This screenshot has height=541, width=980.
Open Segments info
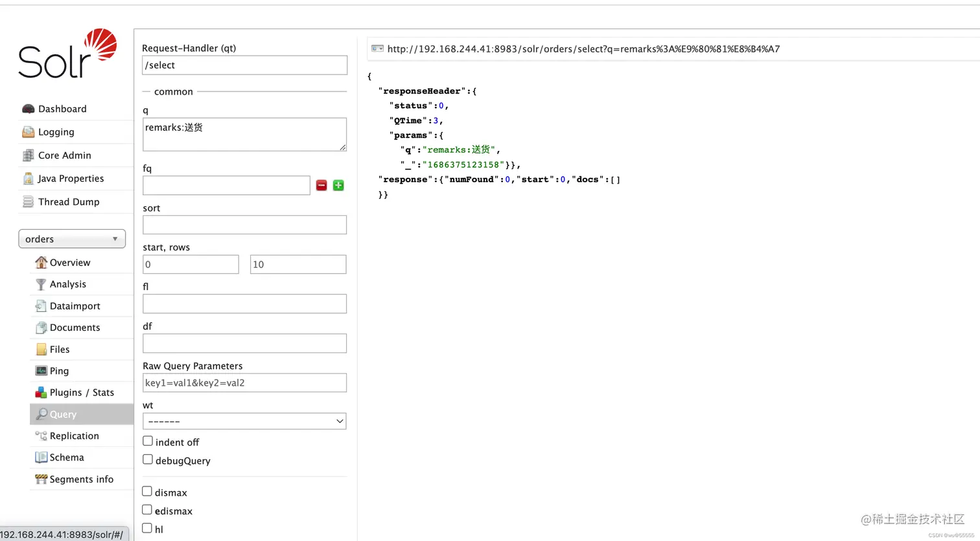[82, 479]
